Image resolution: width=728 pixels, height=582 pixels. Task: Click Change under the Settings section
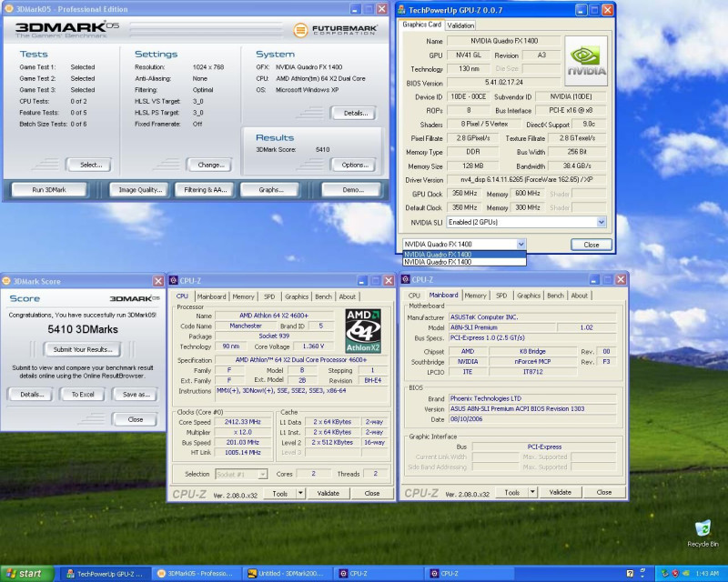click(211, 165)
